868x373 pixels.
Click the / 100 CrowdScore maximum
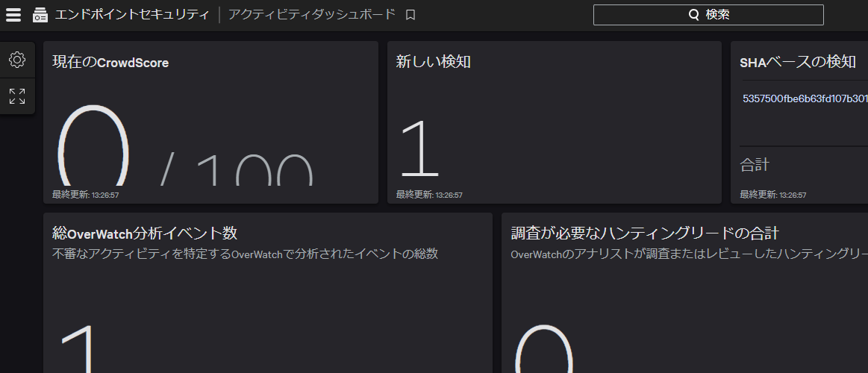237,169
